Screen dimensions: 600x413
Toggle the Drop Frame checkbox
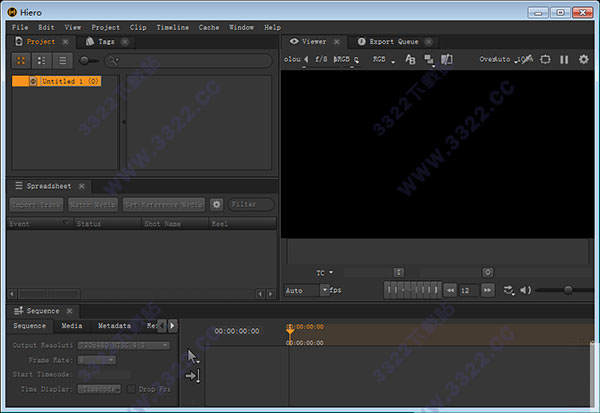click(131, 389)
